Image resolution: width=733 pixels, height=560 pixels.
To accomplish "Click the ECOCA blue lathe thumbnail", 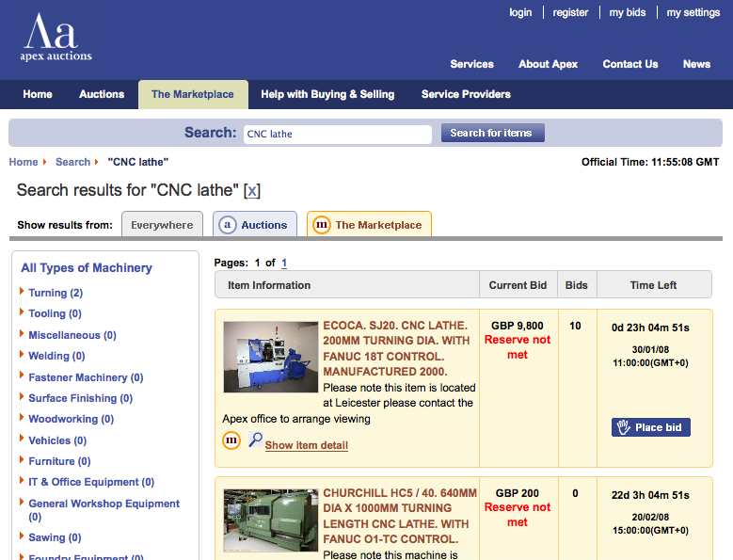I will tap(271, 357).
